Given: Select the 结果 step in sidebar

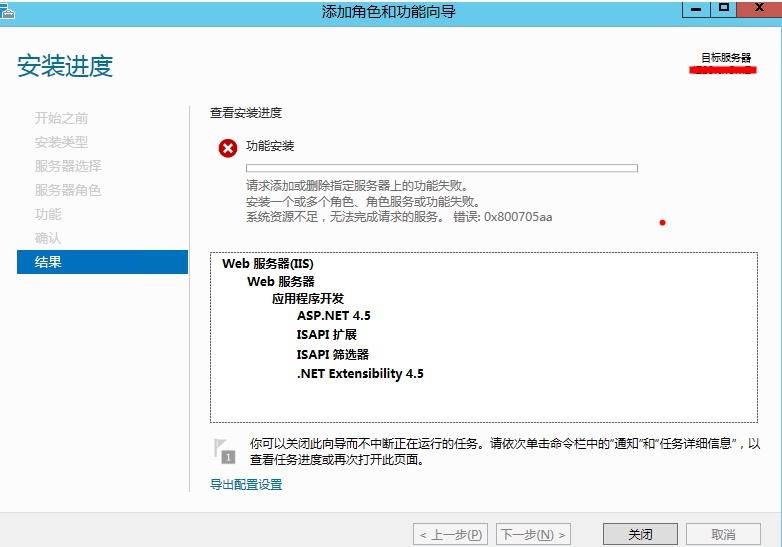Looking at the screenshot, I should pyautogui.click(x=102, y=262).
